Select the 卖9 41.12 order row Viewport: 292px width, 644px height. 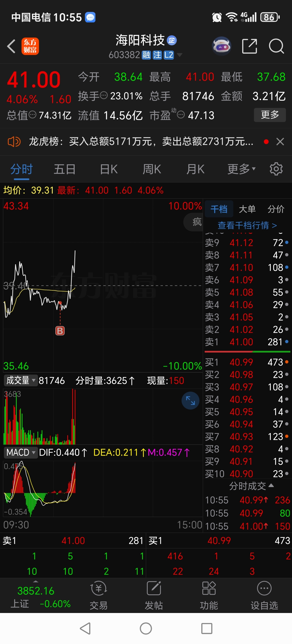247,243
